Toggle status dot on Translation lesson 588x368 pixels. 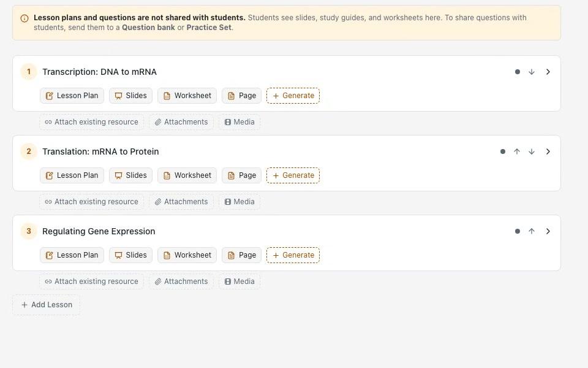[503, 151]
